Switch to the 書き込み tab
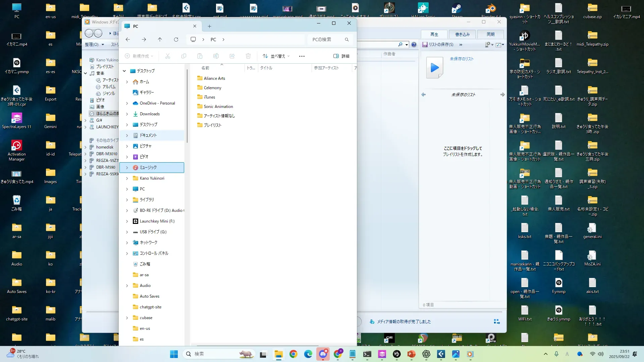 click(462, 34)
